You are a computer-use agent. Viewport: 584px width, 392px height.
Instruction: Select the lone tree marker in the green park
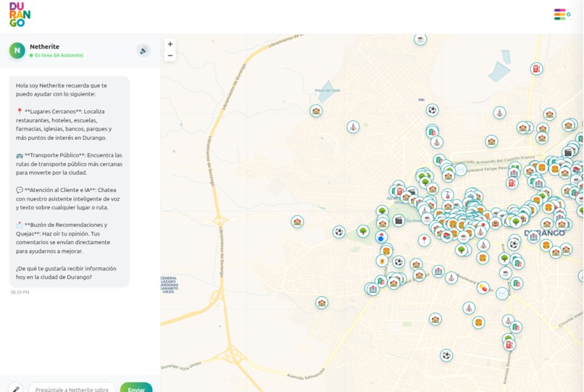click(x=363, y=231)
